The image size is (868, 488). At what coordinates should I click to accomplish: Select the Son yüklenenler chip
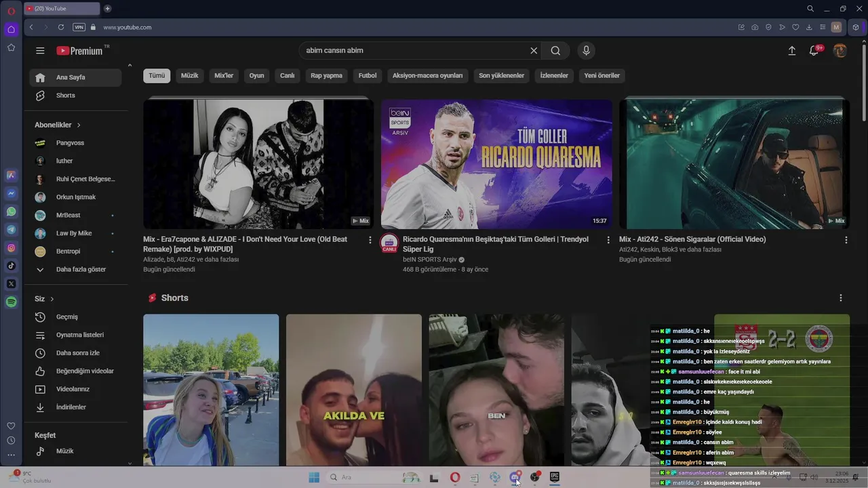tap(502, 76)
